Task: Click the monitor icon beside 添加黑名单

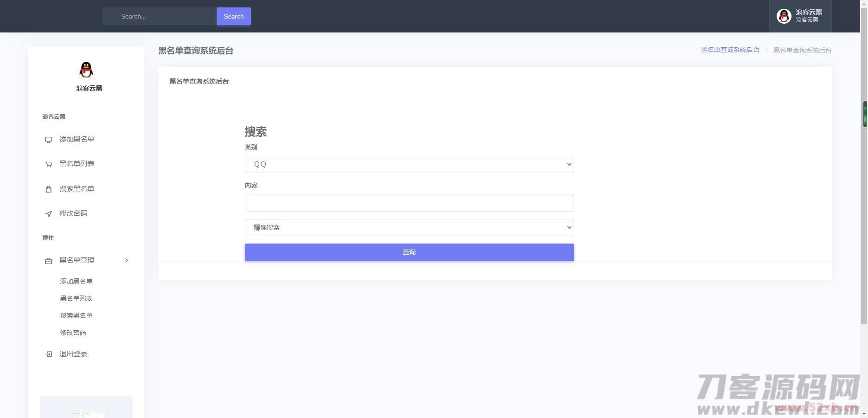Action: click(48, 139)
